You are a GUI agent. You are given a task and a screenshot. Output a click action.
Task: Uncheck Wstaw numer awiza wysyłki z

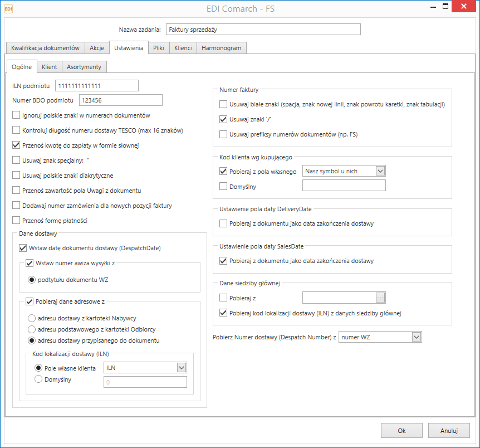(30, 263)
